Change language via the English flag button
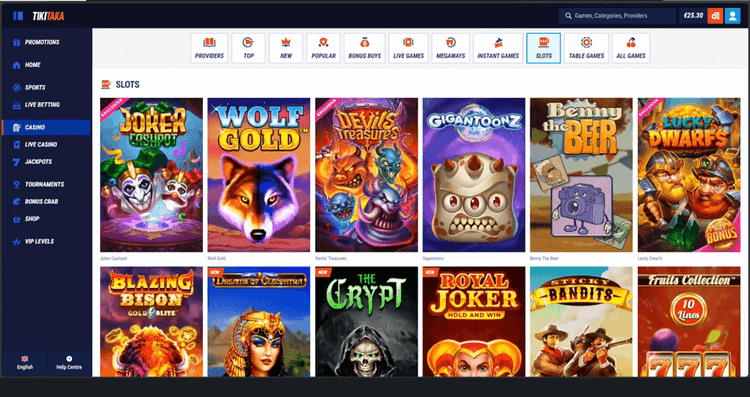The height and width of the screenshot is (397, 750). [x=25, y=363]
